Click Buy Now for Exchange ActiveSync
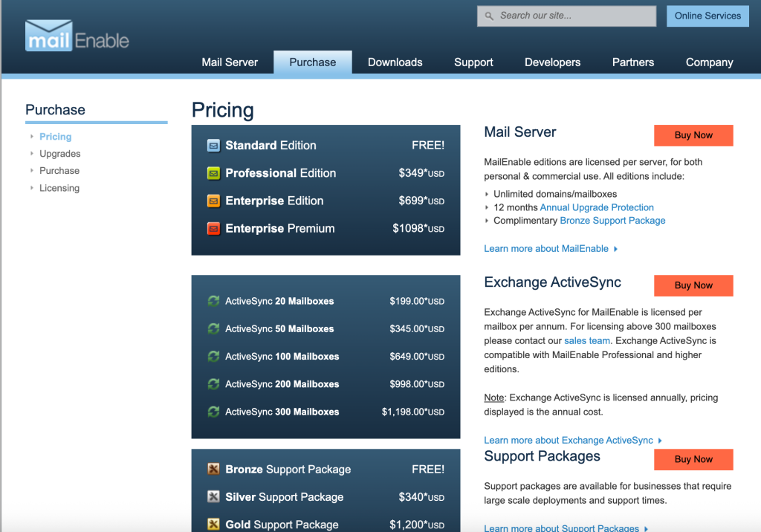Screen dimensions: 761x532 tap(693, 285)
